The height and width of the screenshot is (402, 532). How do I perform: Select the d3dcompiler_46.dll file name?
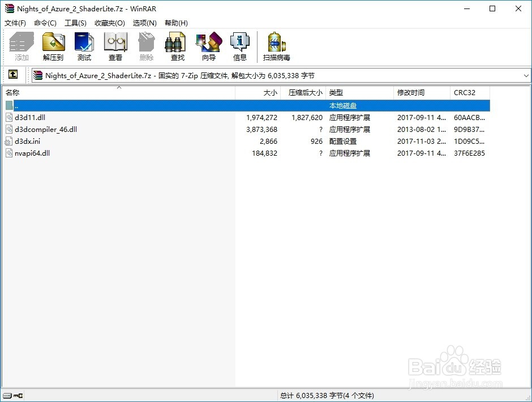point(46,129)
